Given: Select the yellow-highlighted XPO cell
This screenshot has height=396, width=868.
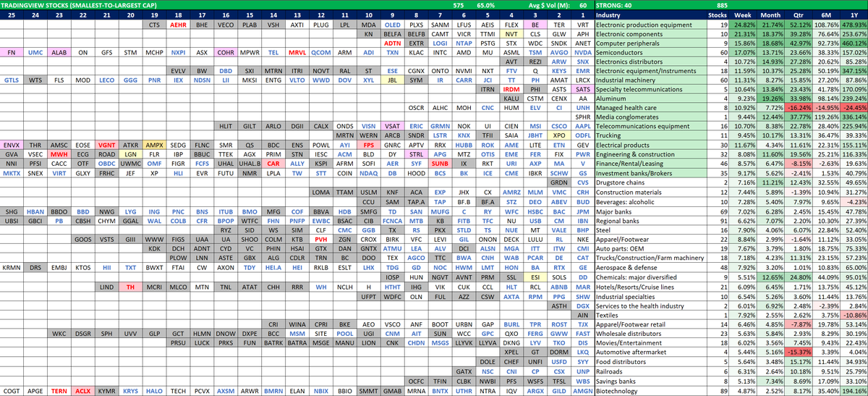Looking at the screenshot, I should pos(558,135).
